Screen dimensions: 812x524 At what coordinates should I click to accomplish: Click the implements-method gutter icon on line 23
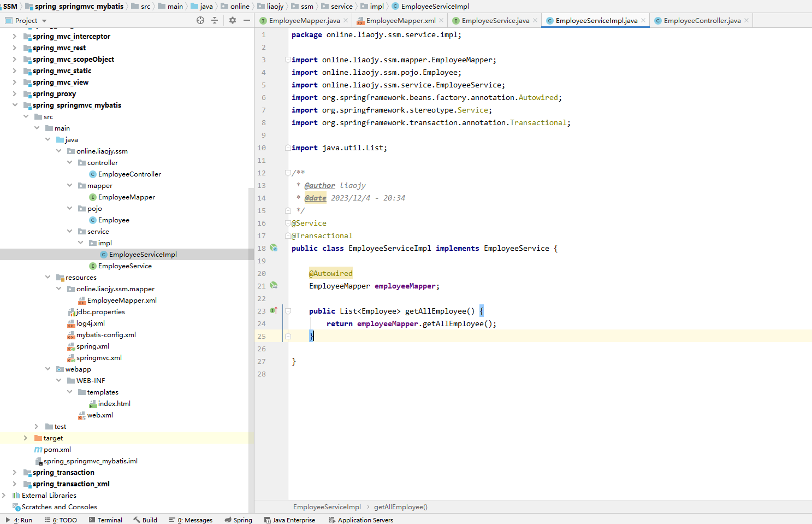pyautogui.click(x=274, y=311)
